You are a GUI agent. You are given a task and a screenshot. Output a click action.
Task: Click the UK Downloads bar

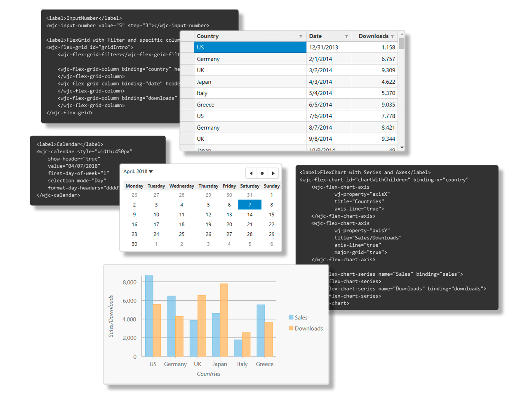(x=202, y=326)
